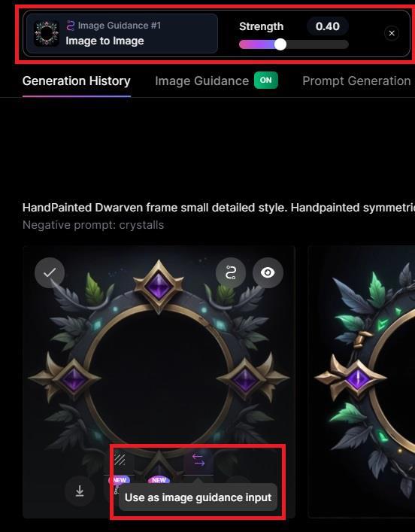This screenshot has width=415, height=532.
Task: Open the second green-leaf frame image
Action: pos(362,382)
